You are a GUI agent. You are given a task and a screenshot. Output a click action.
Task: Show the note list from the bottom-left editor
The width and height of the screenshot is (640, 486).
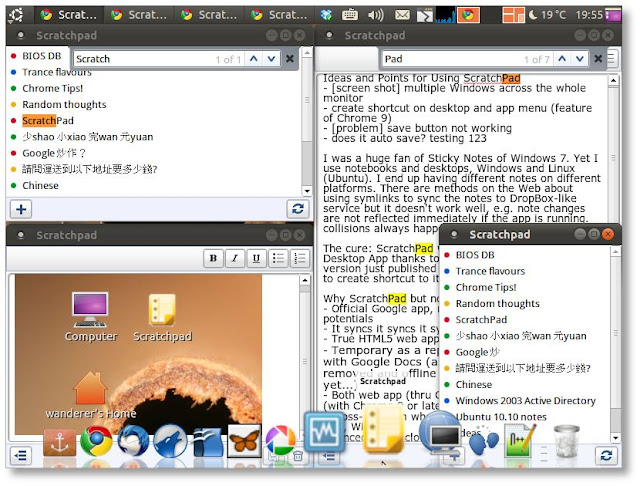pyautogui.click(x=20, y=455)
